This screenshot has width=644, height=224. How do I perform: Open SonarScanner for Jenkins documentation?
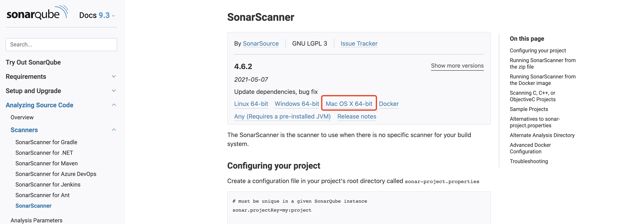tap(48, 184)
